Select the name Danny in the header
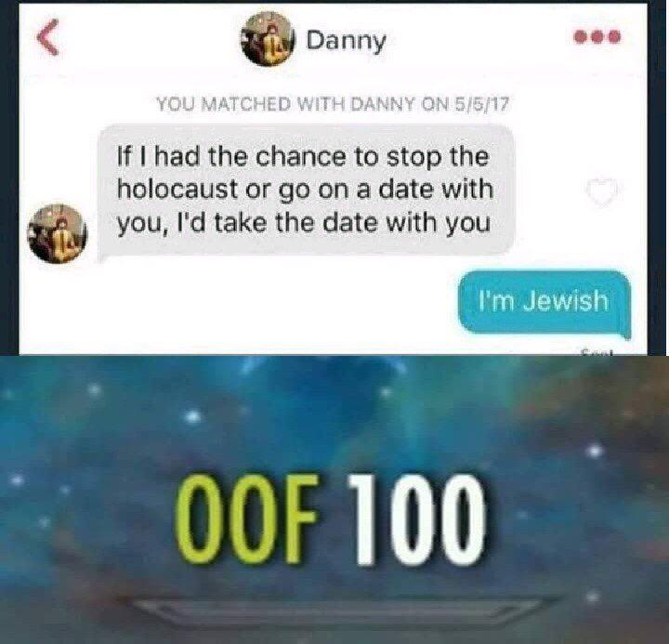 (x=346, y=42)
